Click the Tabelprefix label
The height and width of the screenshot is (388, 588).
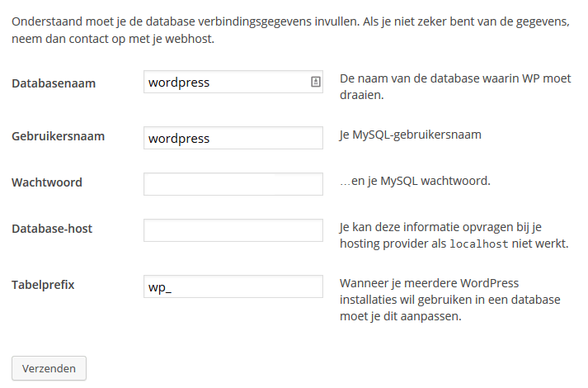click(43, 285)
